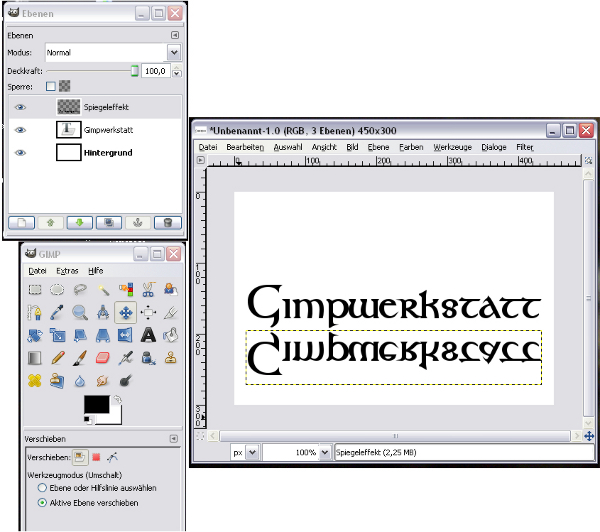
Task: Open the image menu arrow at ruler corner
Action: click(201, 160)
